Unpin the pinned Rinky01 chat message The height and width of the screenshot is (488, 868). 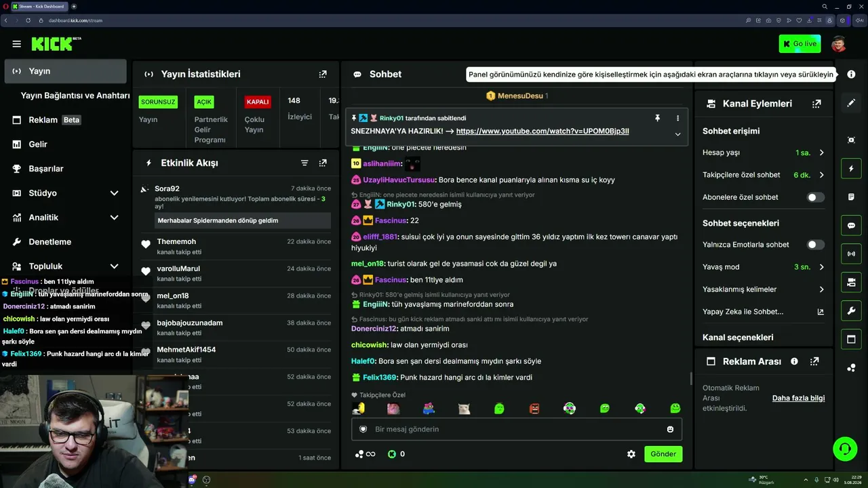(x=657, y=118)
